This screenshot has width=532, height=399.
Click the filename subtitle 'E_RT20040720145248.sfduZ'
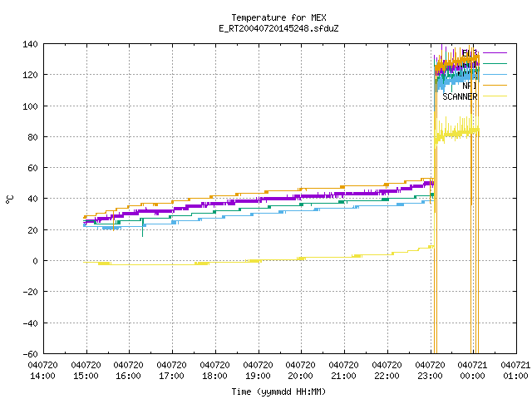pos(278,28)
